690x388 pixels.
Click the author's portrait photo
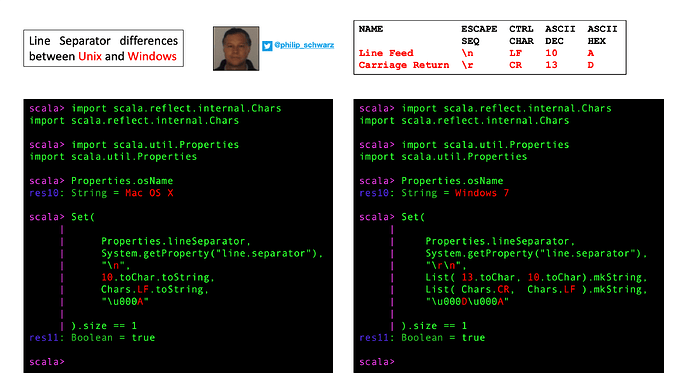[x=236, y=48]
